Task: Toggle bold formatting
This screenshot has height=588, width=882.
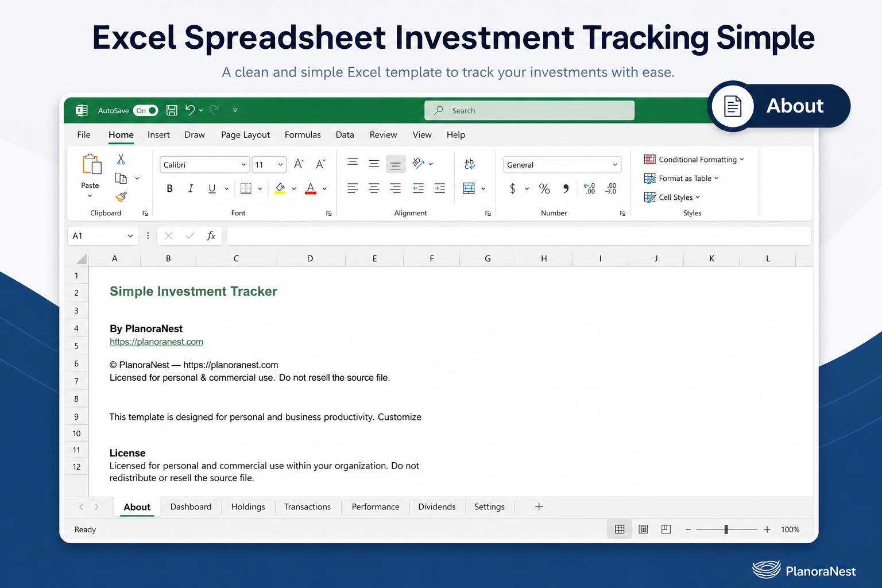Action: click(x=170, y=188)
